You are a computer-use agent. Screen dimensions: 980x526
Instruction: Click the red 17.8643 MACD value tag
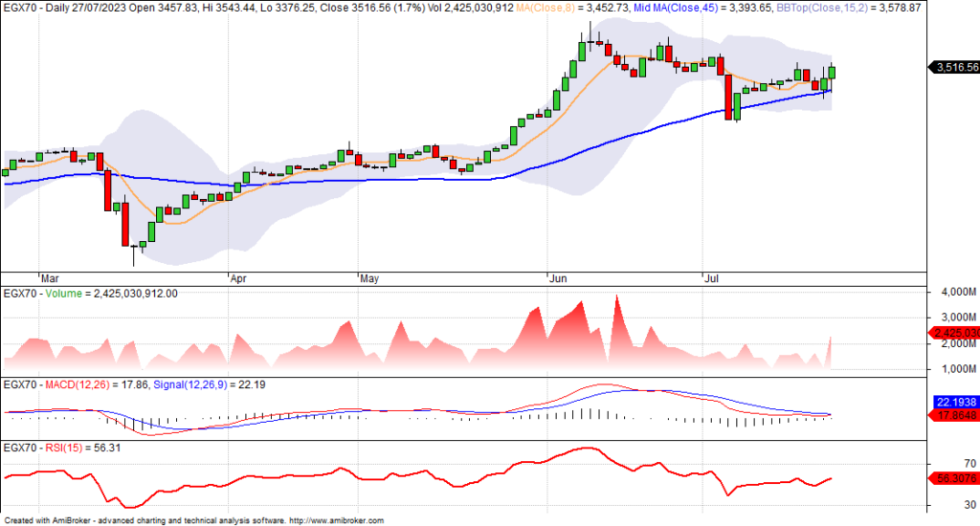pos(955,416)
